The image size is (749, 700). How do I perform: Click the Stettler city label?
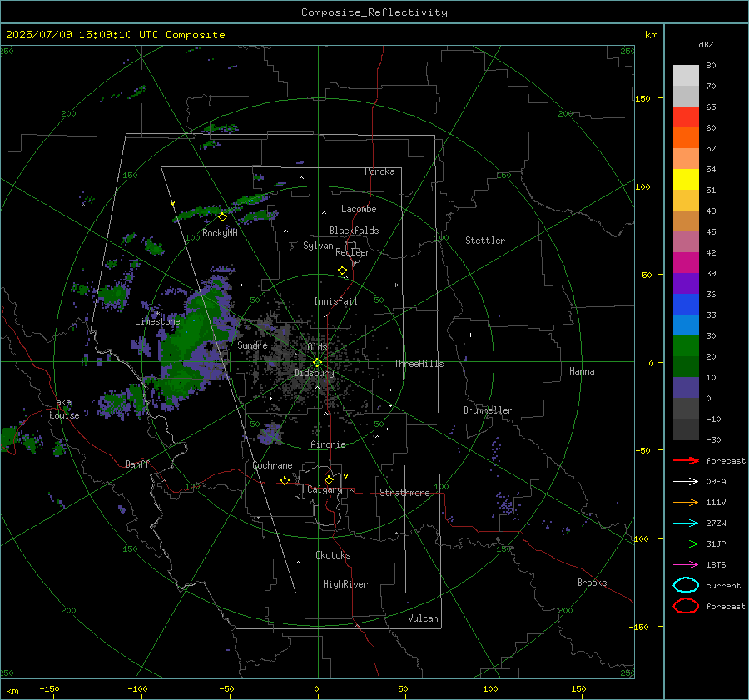point(485,241)
